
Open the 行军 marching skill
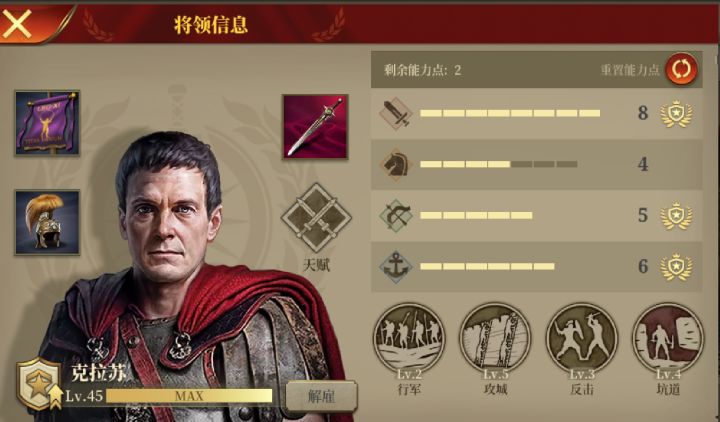click(409, 339)
